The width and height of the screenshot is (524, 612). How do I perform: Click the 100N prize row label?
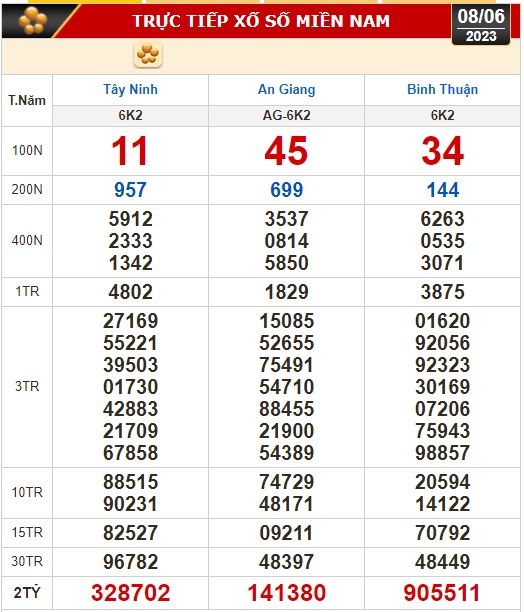(27, 151)
